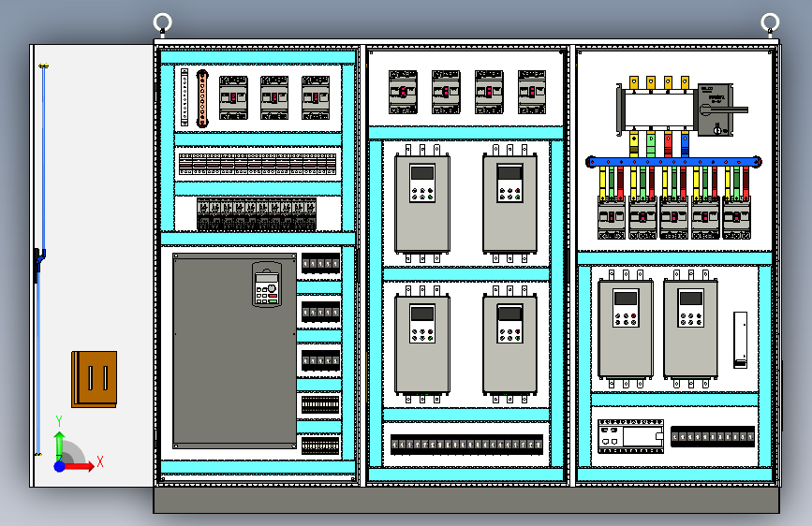Select bottom small block right of large drive

point(320,445)
